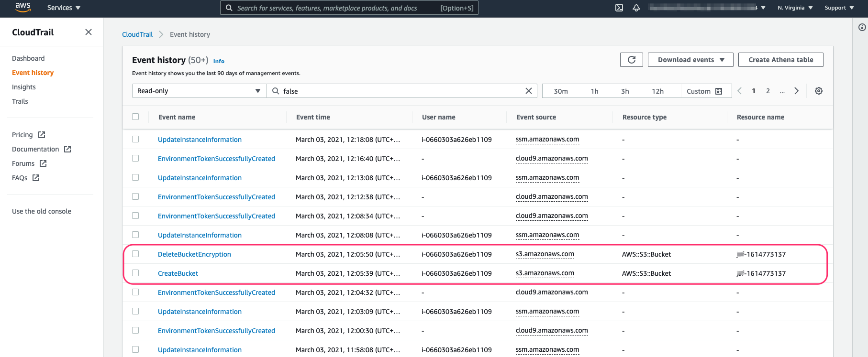Viewport: 868px width, 357px height.
Task: Open the AWS home logo
Action: 23,7
